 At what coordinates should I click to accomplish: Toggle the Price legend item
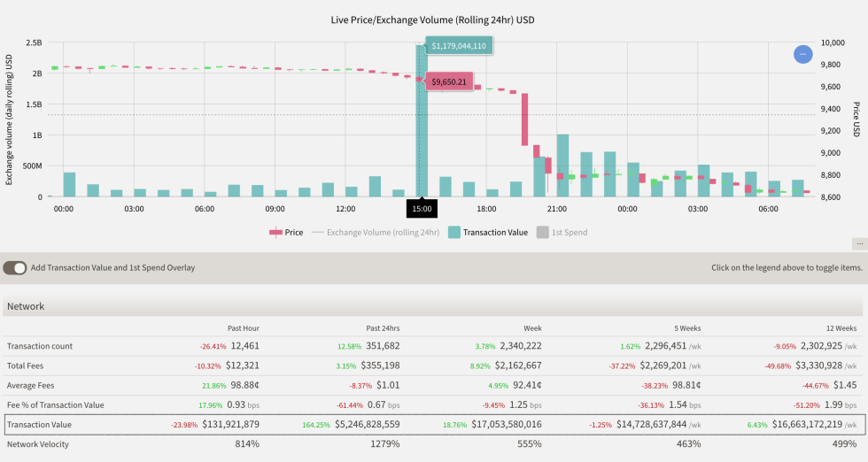(x=286, y=233)
